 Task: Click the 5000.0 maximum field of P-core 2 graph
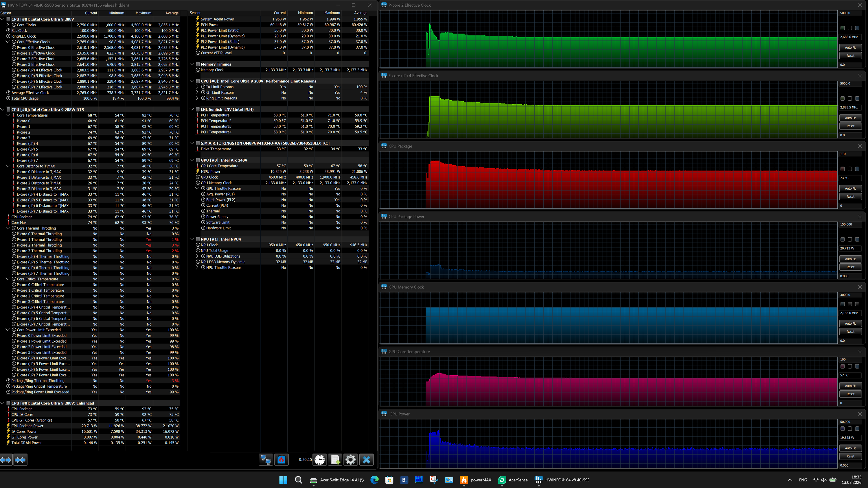click(850, 13)
